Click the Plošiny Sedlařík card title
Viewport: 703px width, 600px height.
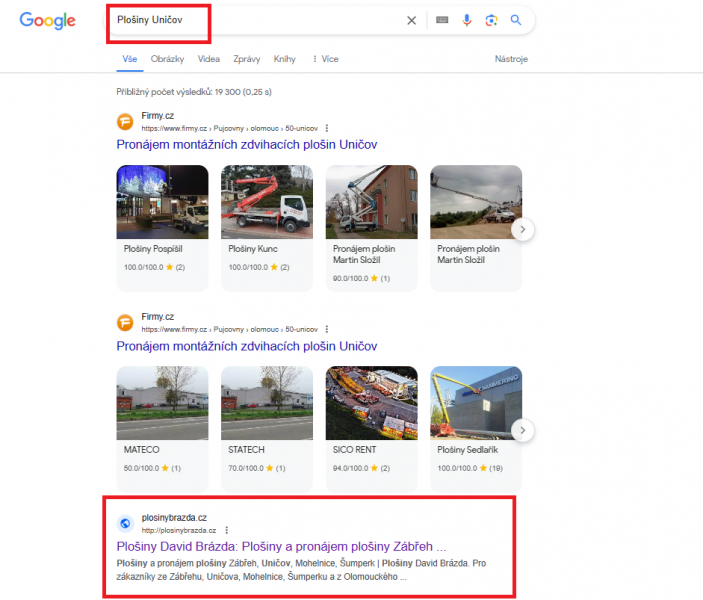click(468, 449)
